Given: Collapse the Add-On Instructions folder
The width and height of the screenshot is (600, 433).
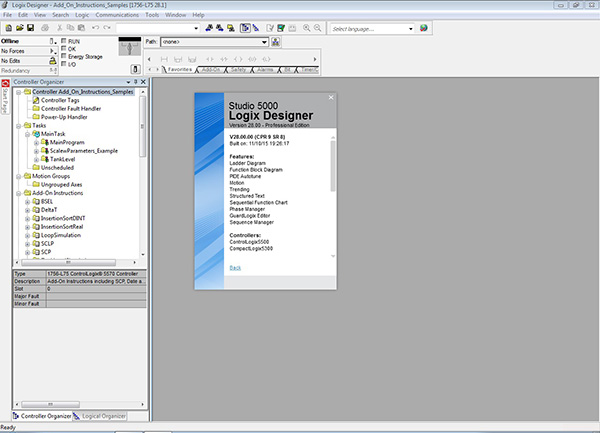Looking at the screenshot, I should click(18, 193).
